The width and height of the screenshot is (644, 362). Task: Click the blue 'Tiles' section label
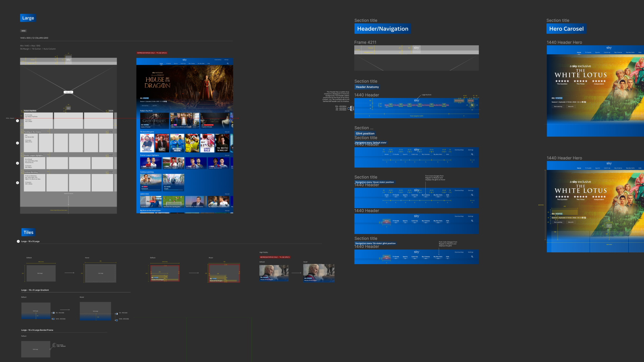click(29, 232)
